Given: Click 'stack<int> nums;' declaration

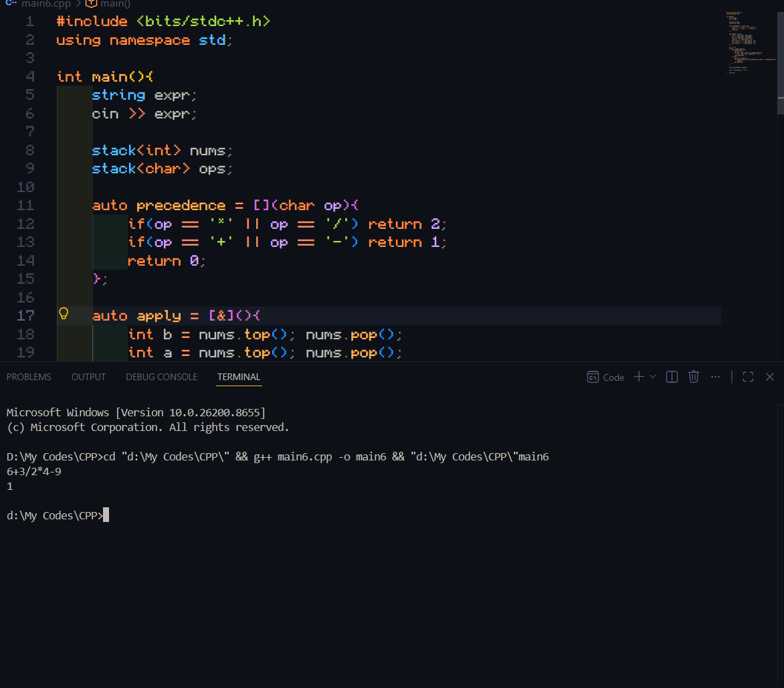Looking at the screenshot, I should tap(162, 150).
